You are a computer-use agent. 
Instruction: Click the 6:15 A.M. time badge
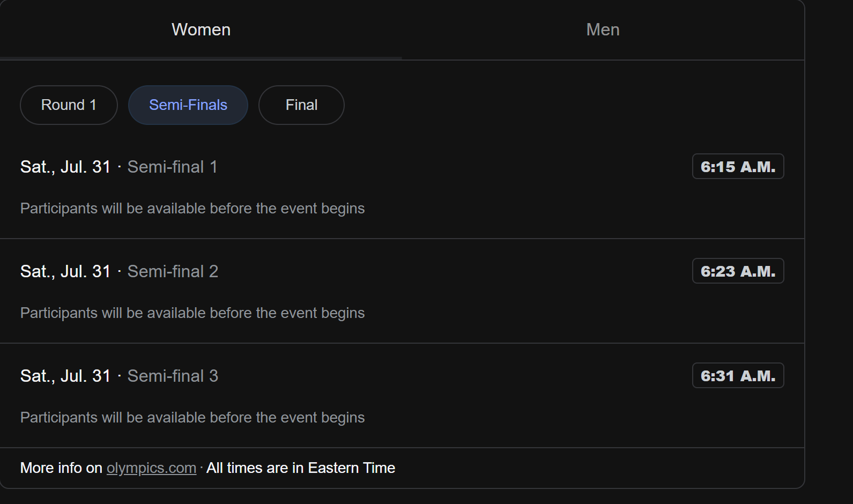tap(738, 167)
